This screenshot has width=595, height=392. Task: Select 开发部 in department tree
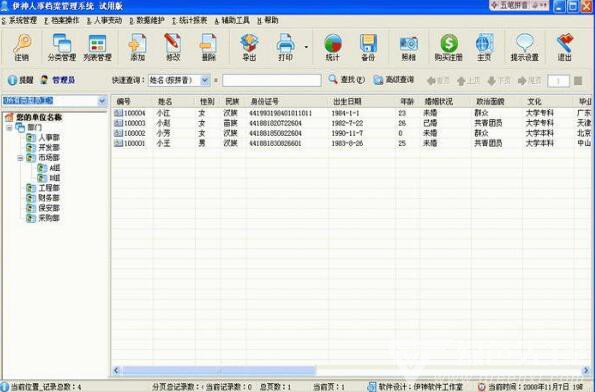click(x=49, y=148)
